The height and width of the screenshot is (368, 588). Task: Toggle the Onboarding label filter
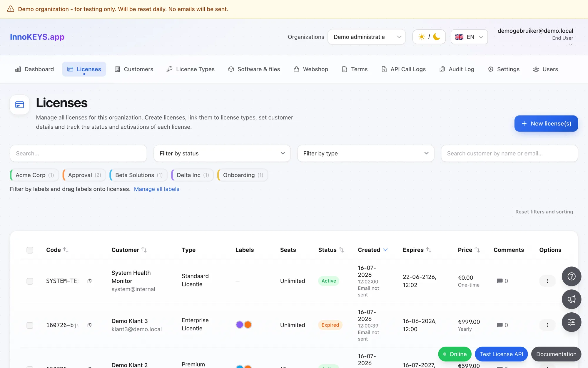pyautogui.click(x=243, y=175)
